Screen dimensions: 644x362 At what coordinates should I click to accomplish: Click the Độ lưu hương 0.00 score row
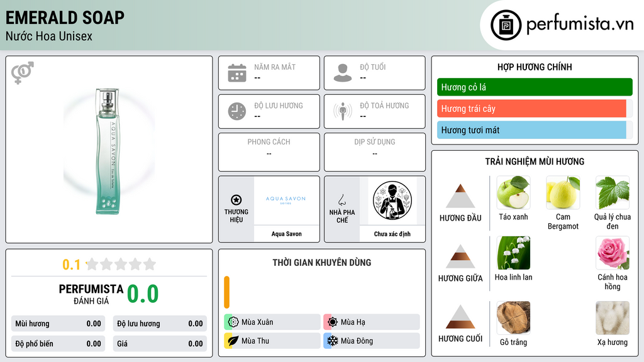tap(160, 324)
